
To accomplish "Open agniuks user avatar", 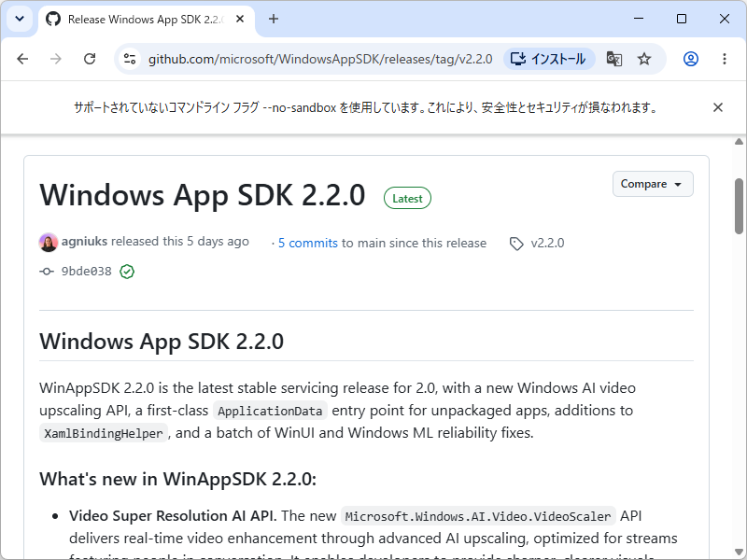I will click(x=49, y=243).
